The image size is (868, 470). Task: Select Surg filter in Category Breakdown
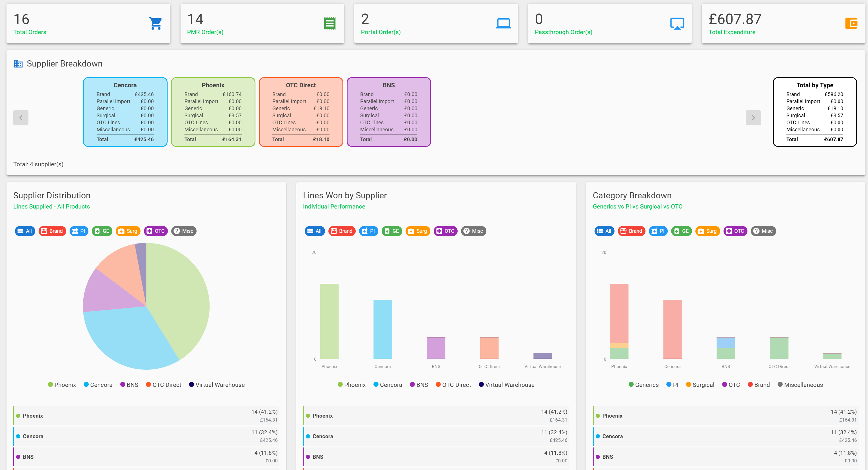707,231
